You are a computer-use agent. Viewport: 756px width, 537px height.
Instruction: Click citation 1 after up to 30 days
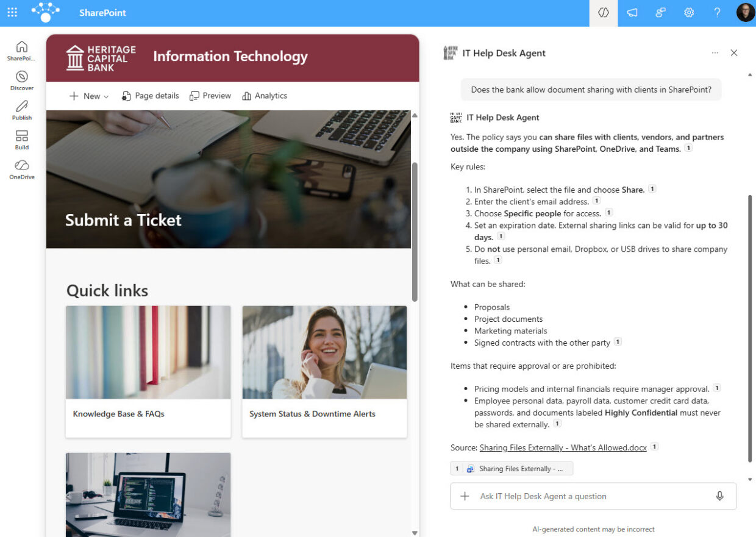click(x=501, y=236)
